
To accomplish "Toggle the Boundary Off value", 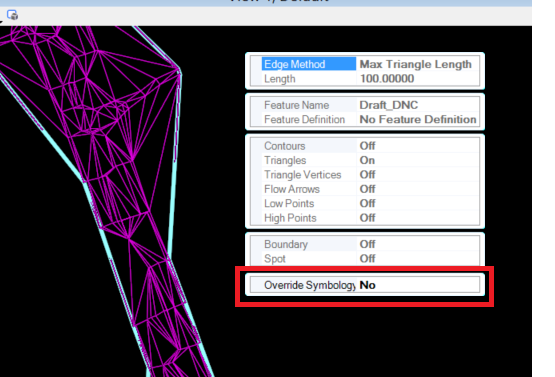I will [418, 244].
